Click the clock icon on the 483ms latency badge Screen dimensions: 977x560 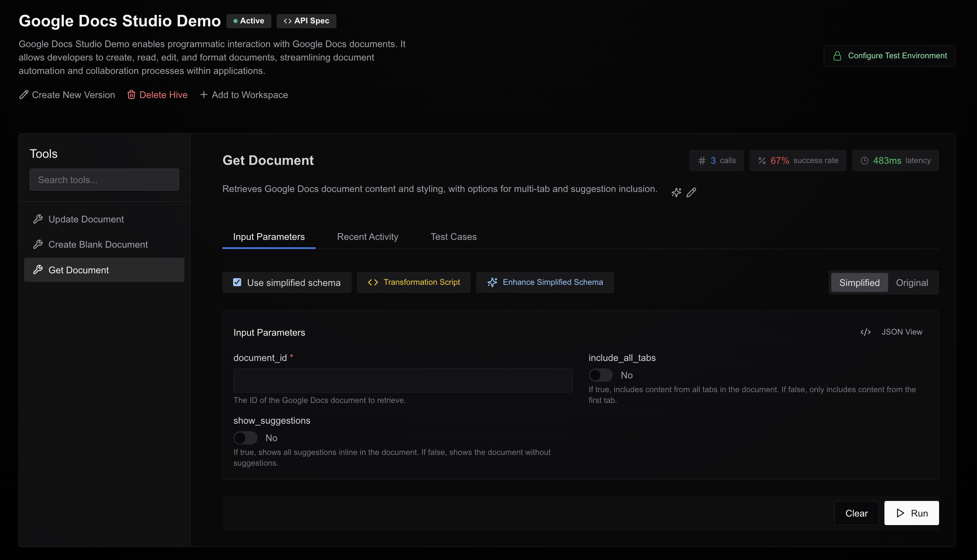865,160
